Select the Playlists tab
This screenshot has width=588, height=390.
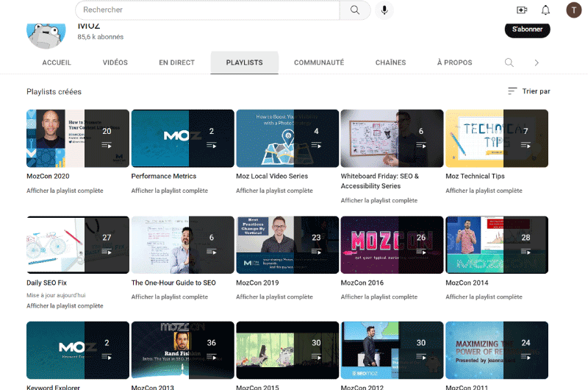tap(245, 63)
